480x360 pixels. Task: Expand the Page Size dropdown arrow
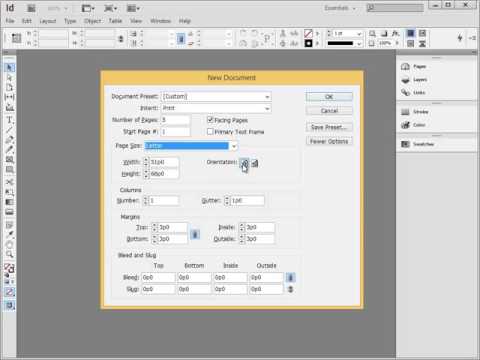pos(234,146)
